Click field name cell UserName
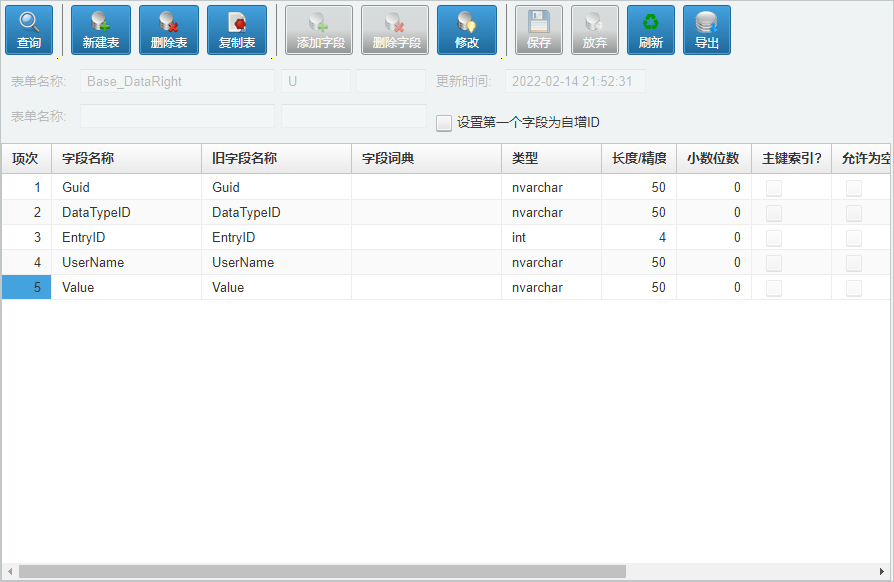Viewport: 894px width, 582px height. tap(127, 262)
